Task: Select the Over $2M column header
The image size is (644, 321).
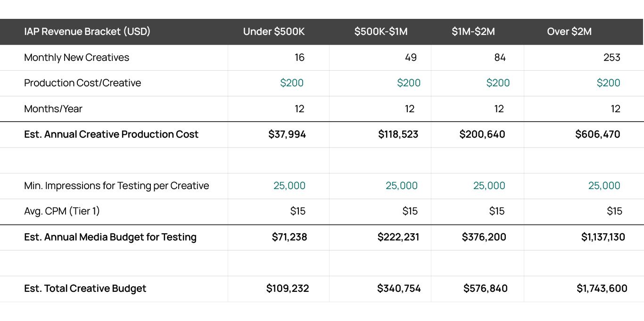Action: pos(569,32)
